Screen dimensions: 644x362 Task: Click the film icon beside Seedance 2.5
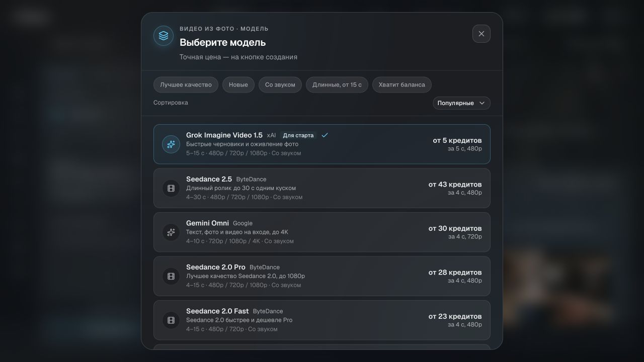171,188
